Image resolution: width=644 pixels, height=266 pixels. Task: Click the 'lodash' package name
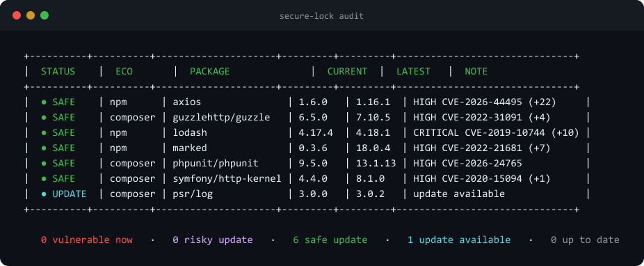pos(190,133)
